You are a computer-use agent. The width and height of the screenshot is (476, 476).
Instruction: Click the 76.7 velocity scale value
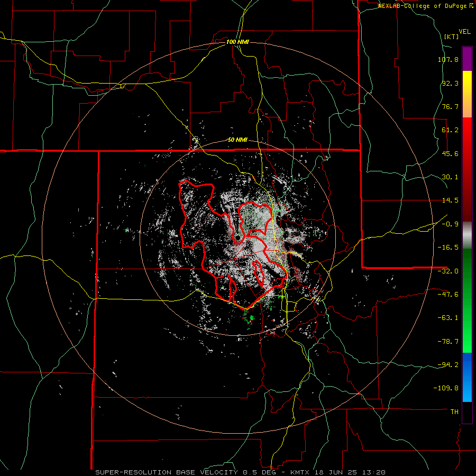(x=450, y=106)
